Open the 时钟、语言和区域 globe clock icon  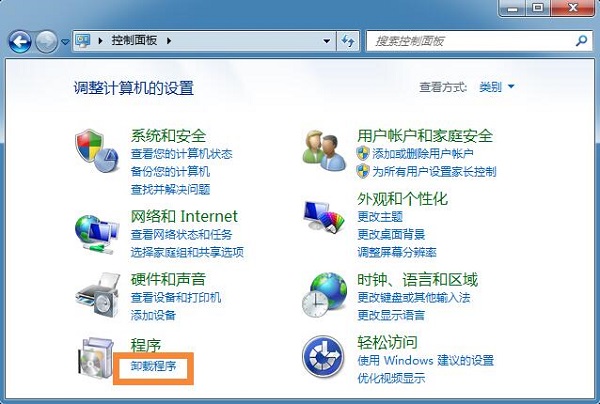coord(324,295)
